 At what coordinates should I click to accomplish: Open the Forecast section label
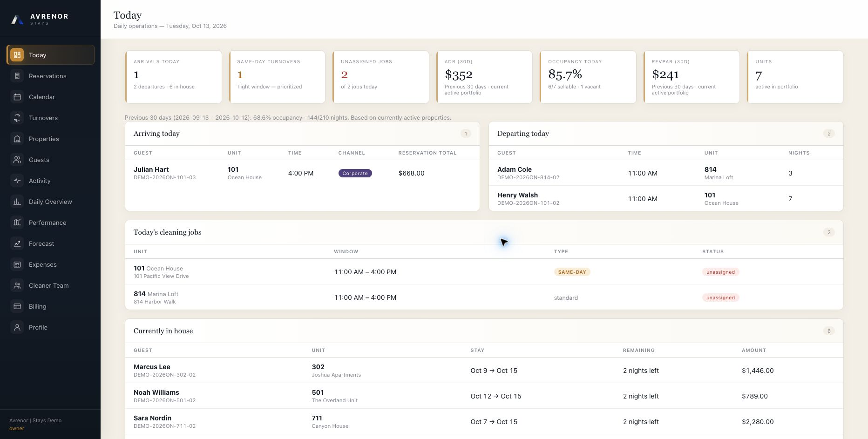click(41, 243)
